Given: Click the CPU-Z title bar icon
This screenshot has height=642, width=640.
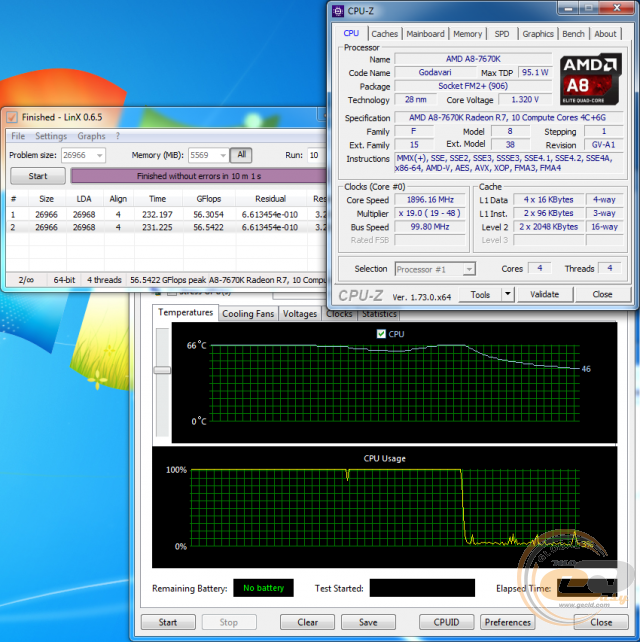Looking at the screenshot, I should click(338, 11).
